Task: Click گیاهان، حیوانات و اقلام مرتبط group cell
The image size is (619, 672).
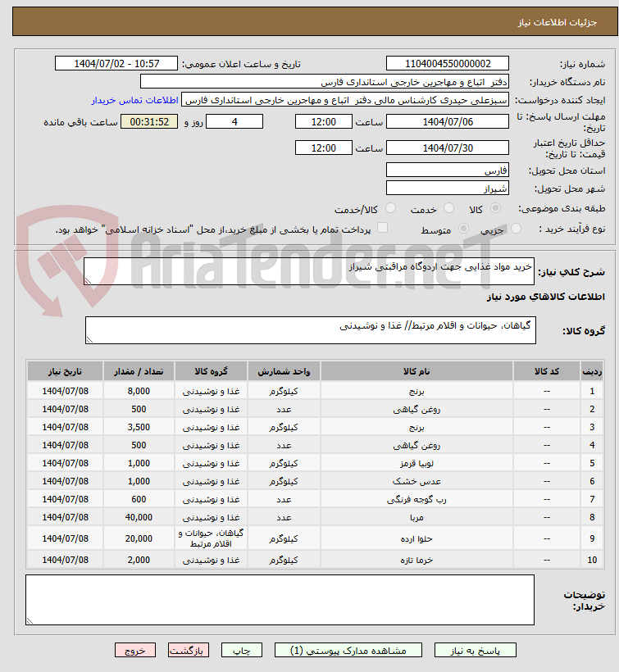Action: click(x=211, y=538)
